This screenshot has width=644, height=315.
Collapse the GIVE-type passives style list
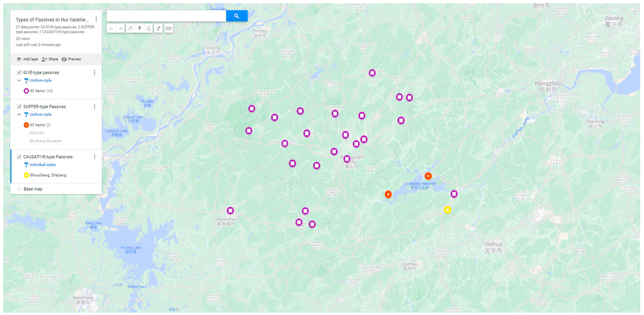coord(19,80)
